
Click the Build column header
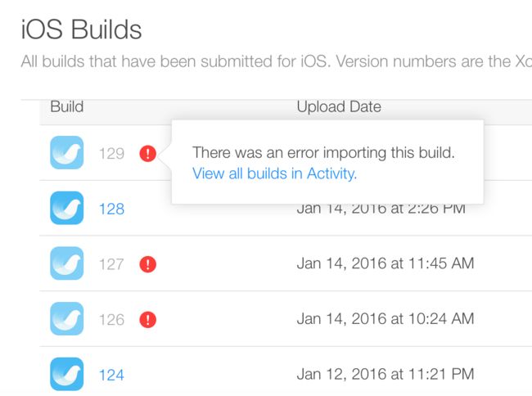(67, 106)
